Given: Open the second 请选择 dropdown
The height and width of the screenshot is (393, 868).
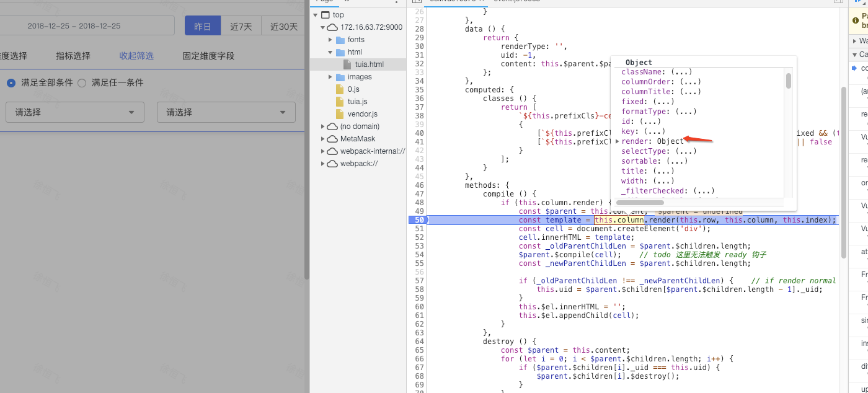Looking at the screenshot, I should (226, 112).
